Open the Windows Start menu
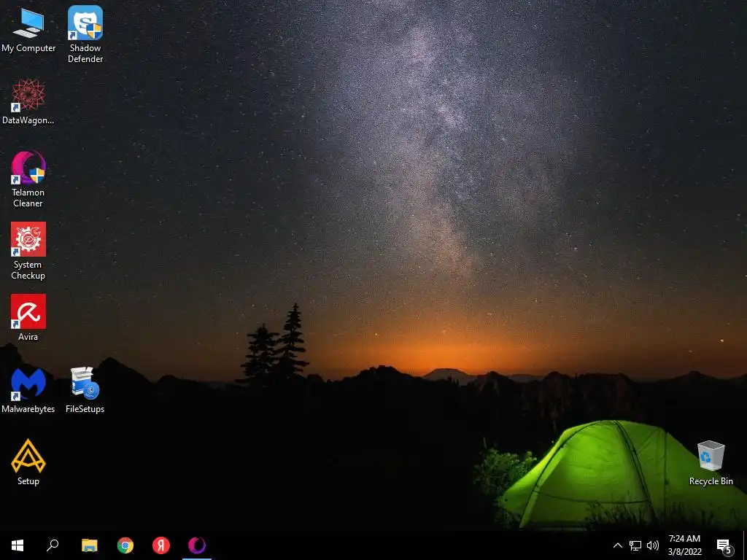 [x=18, y=545]
